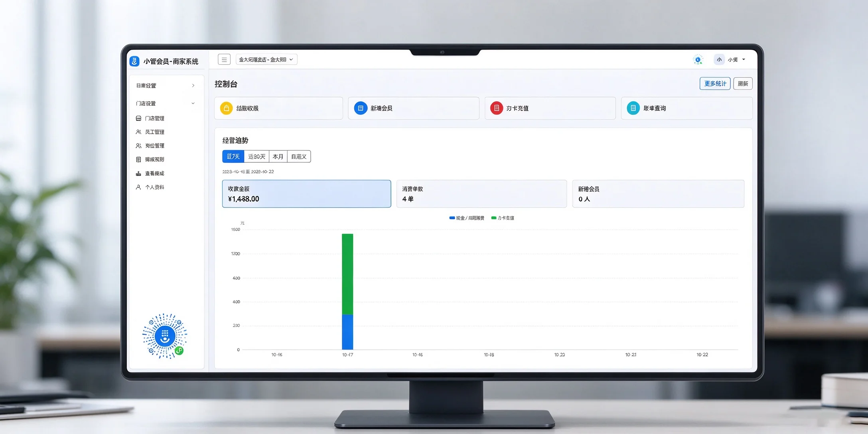
Task: Select the 近7天 time range tab
Action: coord(233,156)
